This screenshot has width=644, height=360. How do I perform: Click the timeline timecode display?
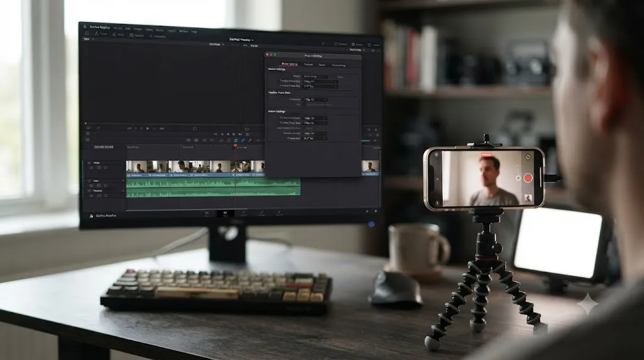[104, 147]
